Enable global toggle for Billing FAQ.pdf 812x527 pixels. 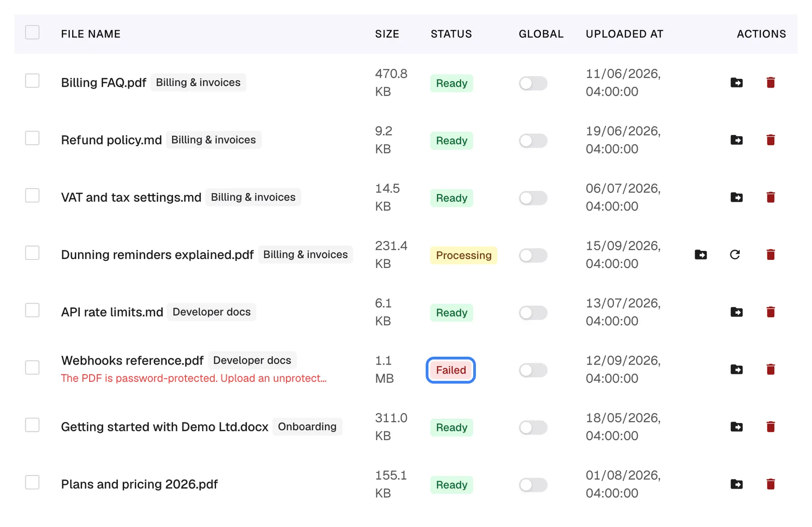coord(533,83)
